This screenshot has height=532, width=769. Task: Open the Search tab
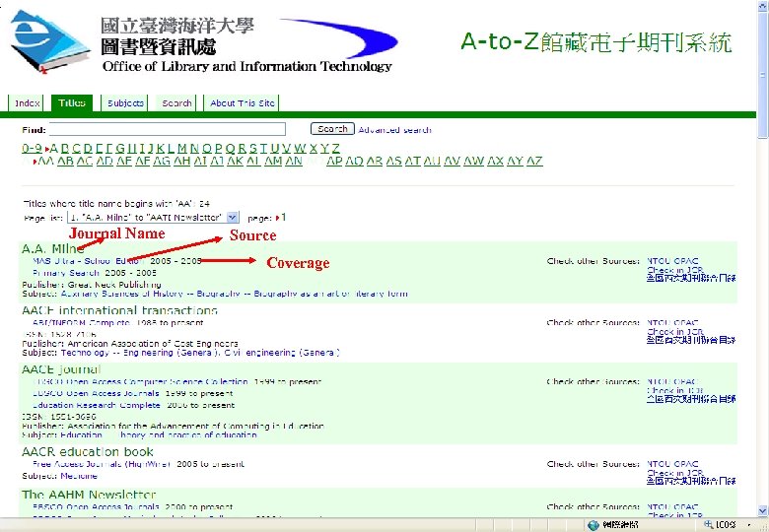point(176,103)
